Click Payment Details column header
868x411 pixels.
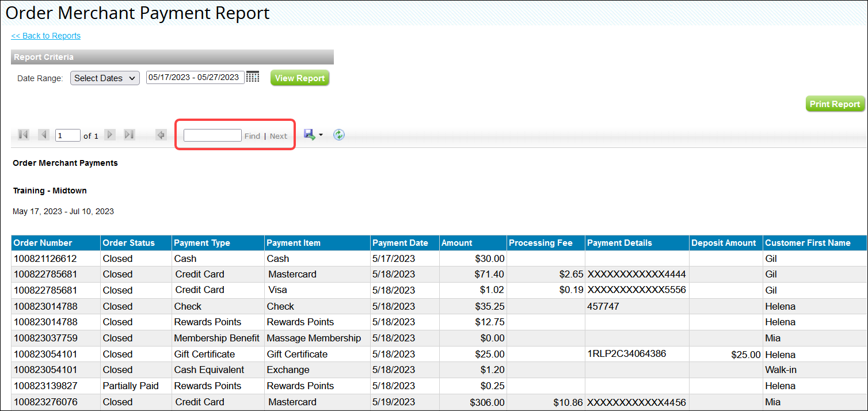click(x=637, y=243)
